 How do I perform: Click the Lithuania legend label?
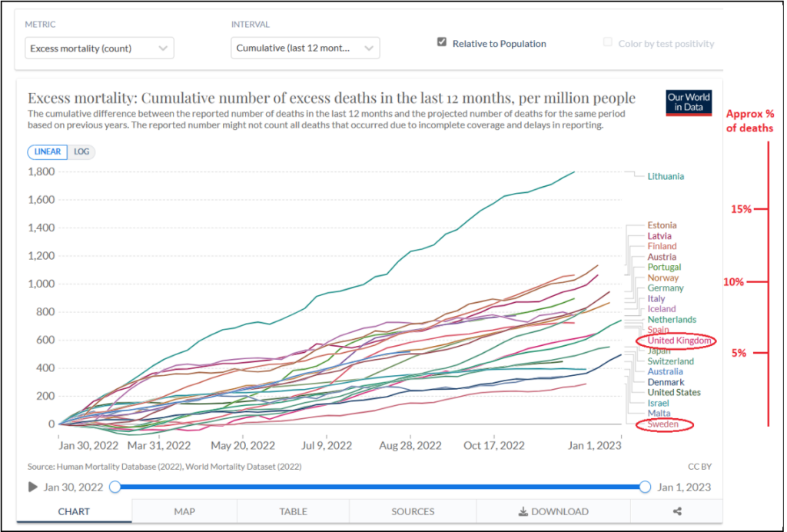[x=665, y=176]
